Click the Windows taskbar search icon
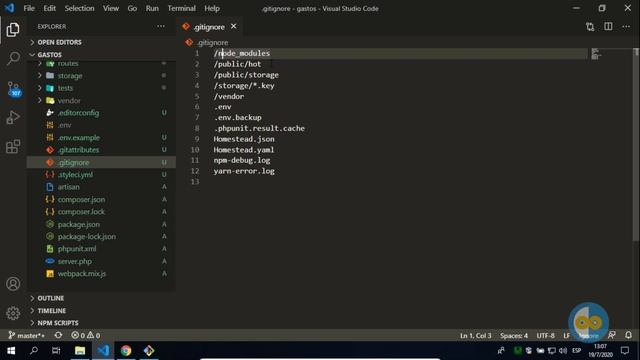This screenshot has width=640, height=360. [34, 351]
